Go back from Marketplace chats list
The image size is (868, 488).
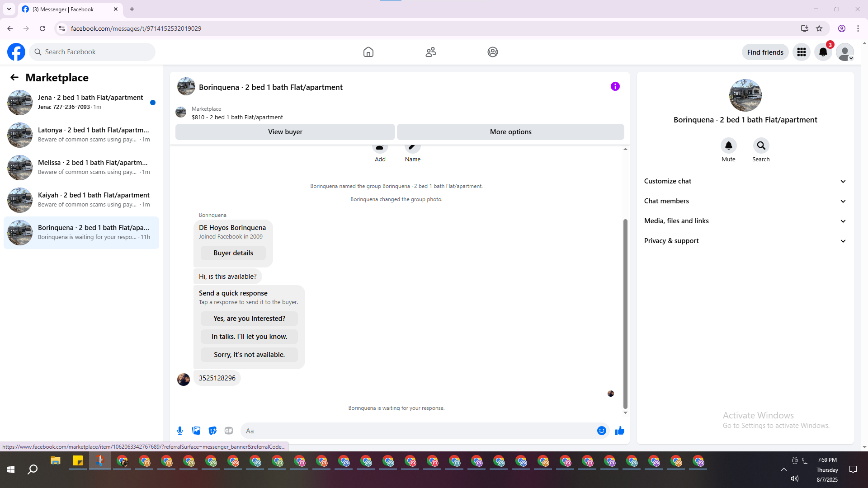point(14,77)
